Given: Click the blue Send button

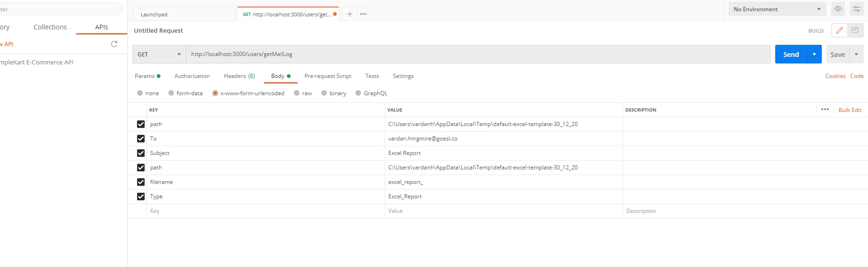Looking at the screenshot, I should pos(791,54).
